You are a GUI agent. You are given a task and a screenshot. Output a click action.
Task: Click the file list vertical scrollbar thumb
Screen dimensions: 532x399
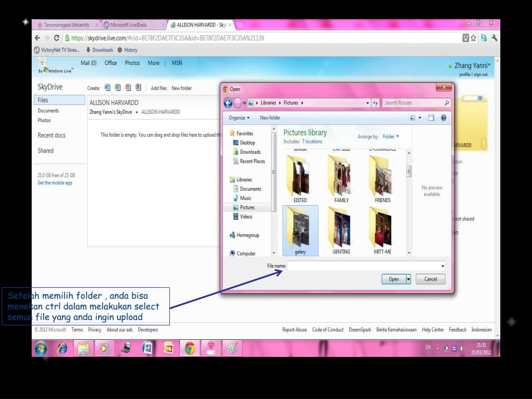[x=409, y=171]
